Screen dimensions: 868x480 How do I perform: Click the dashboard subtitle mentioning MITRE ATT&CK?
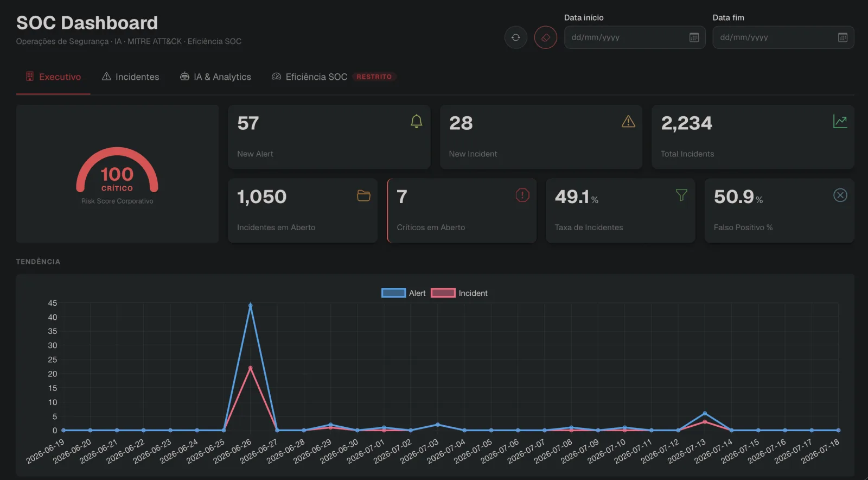tap(129, 41)
